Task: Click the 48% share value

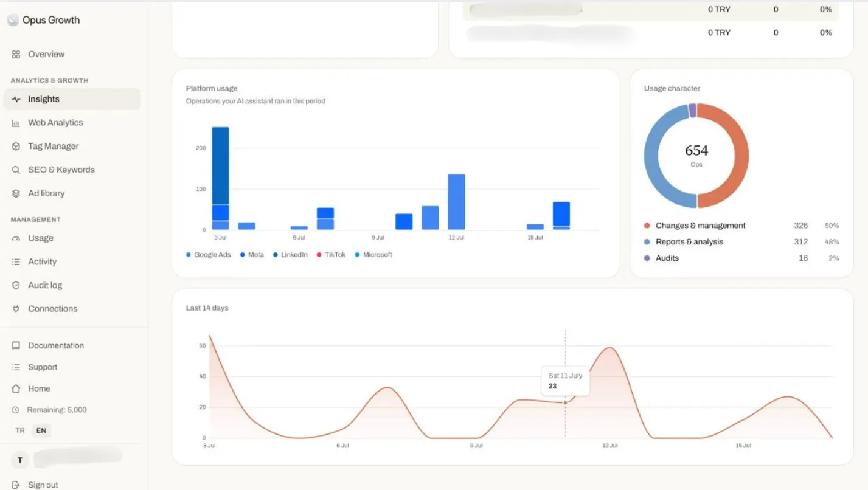Action: 832,242
